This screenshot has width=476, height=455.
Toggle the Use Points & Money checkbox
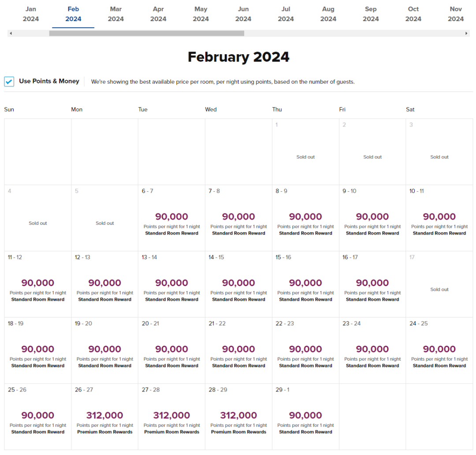[x=9, y=82]
